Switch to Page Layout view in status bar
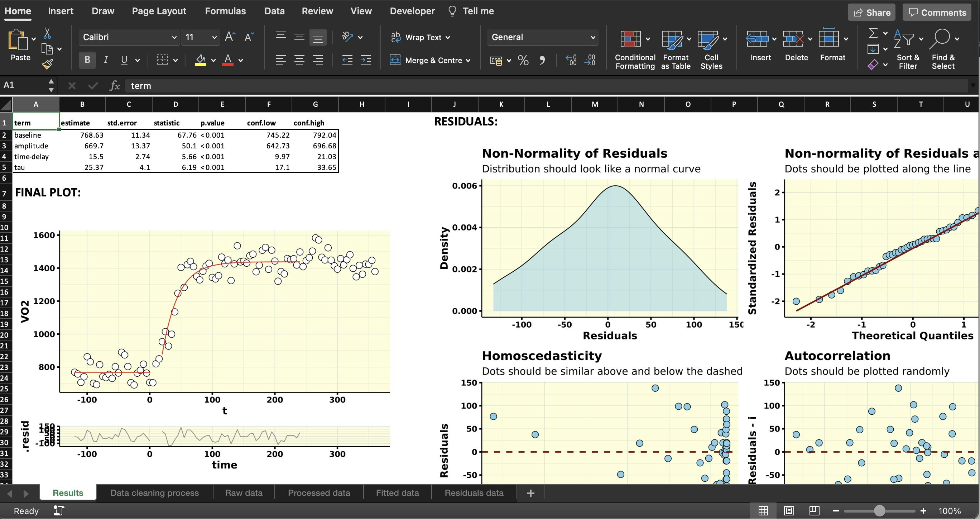 (x=789, y=511)
